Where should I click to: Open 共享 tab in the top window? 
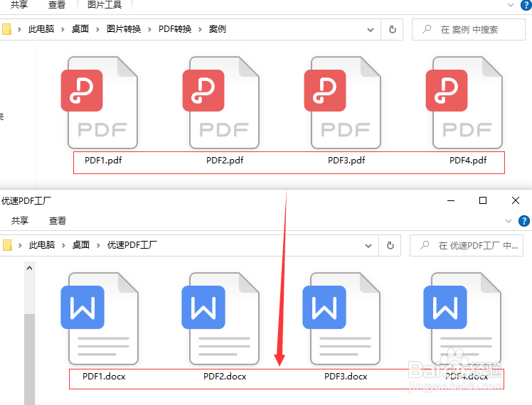click(x=19, y=5)
